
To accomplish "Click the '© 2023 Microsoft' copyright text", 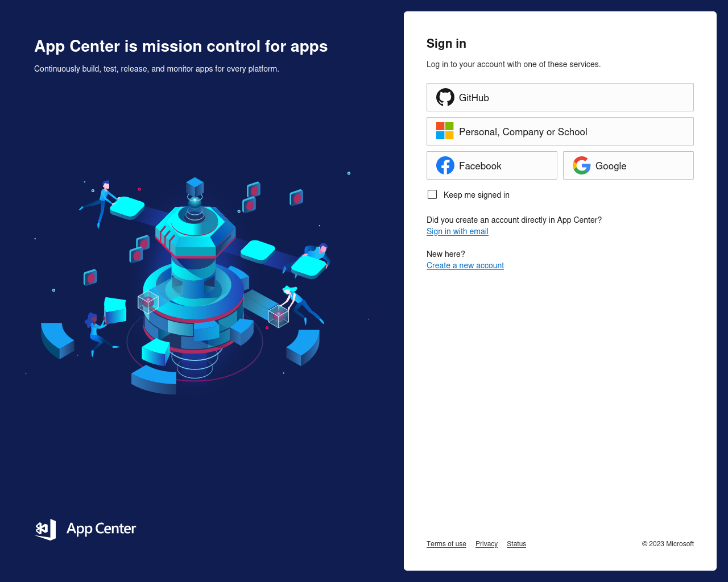I will pyautogui.click(x=668, y=544).
